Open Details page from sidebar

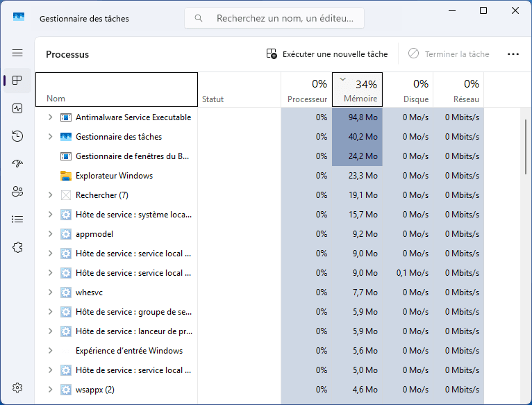pos(17,220)
